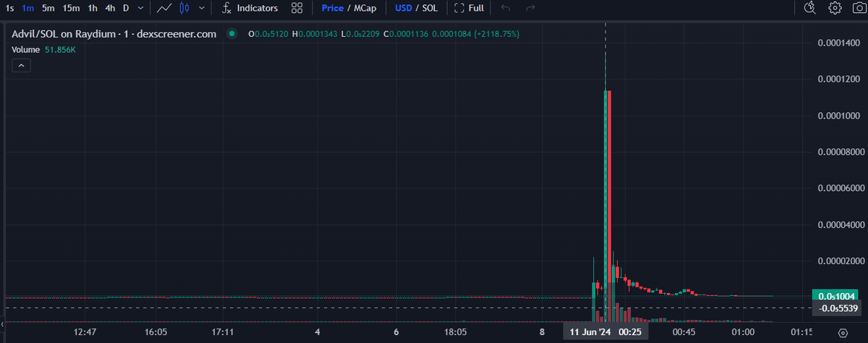The image size is (868, 343).
Task: Open the layout grid icon
Action: pos(297,9)
